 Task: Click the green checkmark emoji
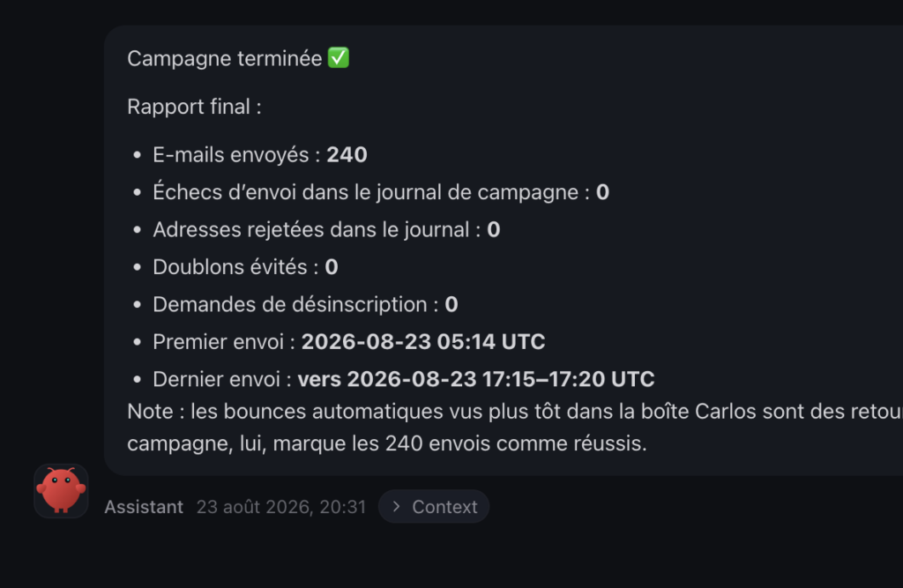coord(339,58)
